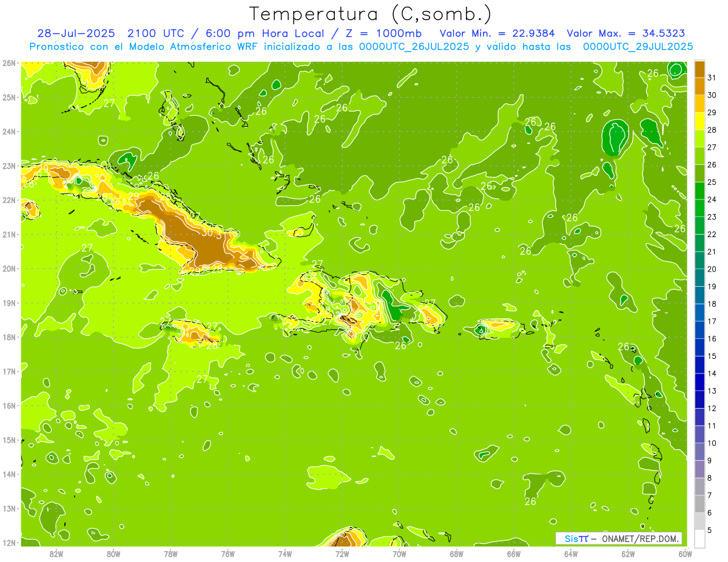Click the '21N' latitude axis label

(x=8, y=234)
